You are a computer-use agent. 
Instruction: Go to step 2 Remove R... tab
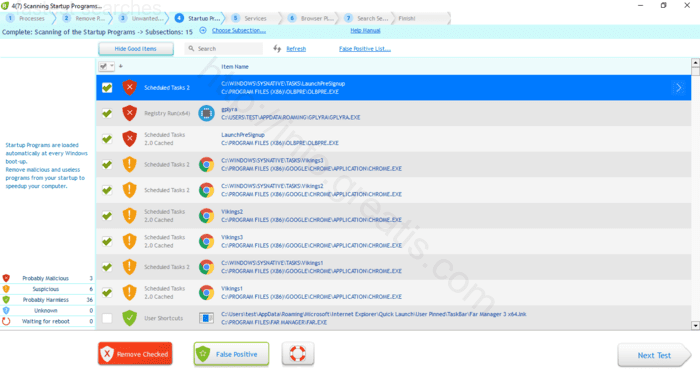(85, 18)
